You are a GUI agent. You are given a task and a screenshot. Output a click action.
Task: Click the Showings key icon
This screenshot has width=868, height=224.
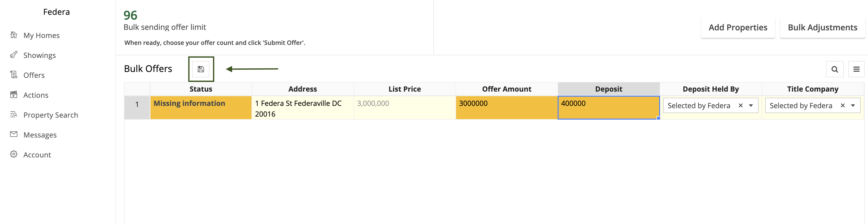click(x=14, y=55)
